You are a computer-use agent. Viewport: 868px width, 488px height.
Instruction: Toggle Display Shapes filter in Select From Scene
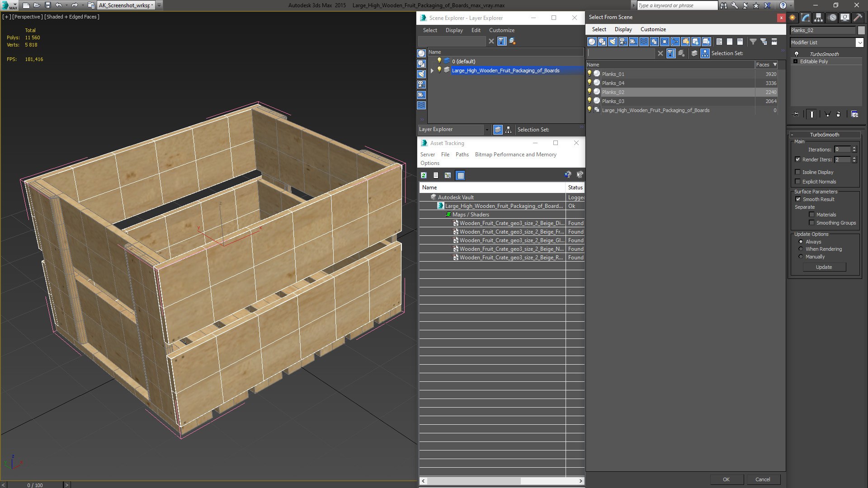602,42
